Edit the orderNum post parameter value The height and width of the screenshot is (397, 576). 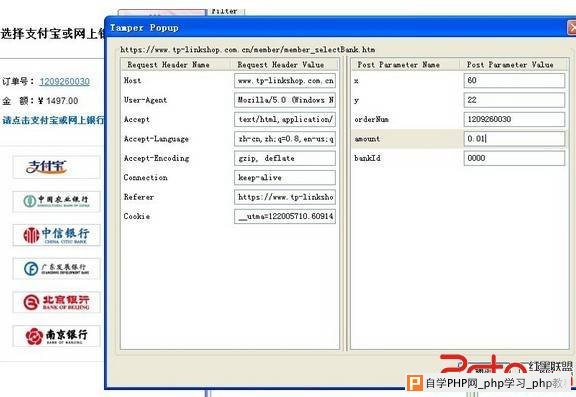tap(514, 119)
